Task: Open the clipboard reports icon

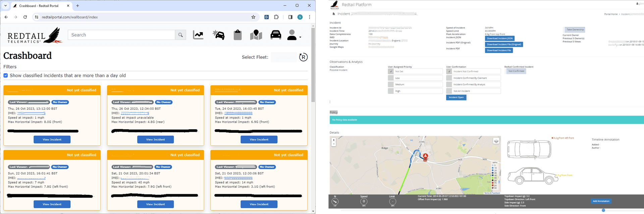Action: pos(237,35)
